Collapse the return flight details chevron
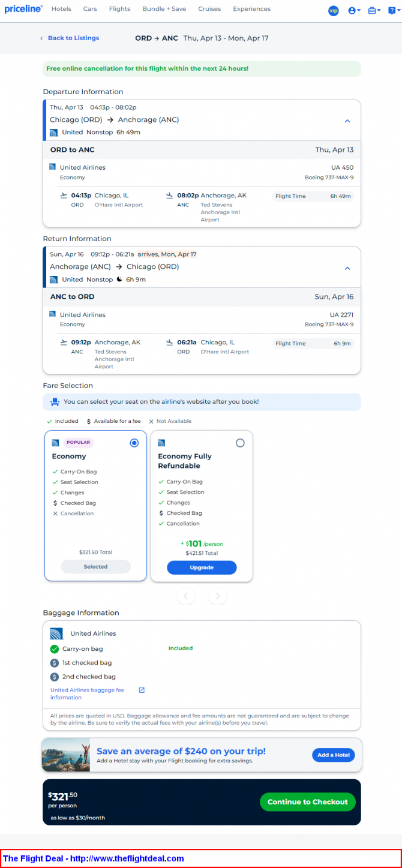This screenshot has height=868, width=402. 347,268
